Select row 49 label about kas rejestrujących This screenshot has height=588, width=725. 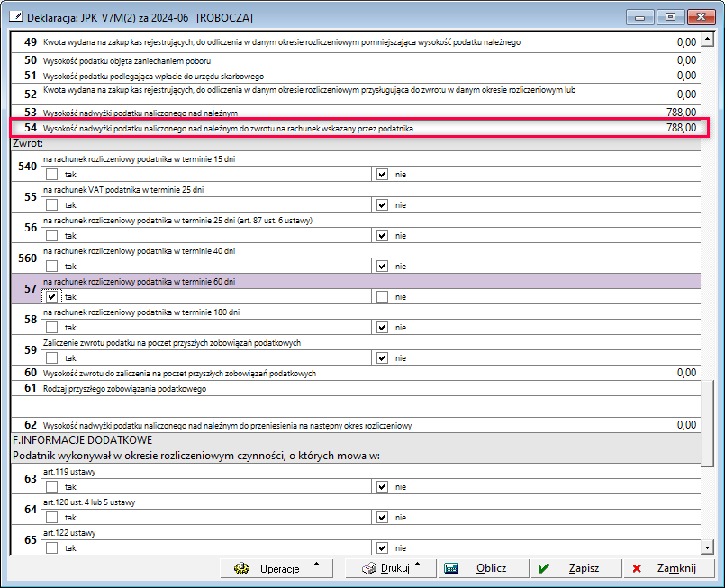282,42
